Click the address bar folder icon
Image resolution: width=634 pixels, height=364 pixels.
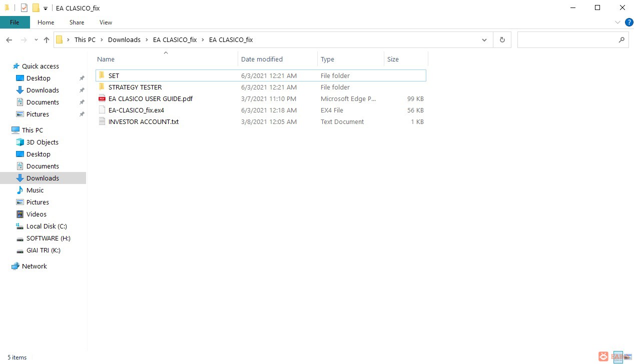click(x=59, y=40)
